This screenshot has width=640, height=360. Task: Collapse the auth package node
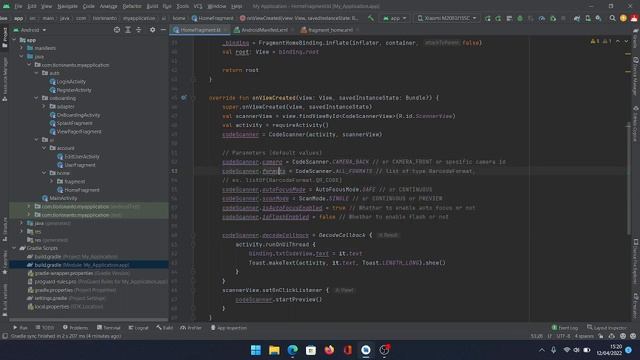(37, 73)
